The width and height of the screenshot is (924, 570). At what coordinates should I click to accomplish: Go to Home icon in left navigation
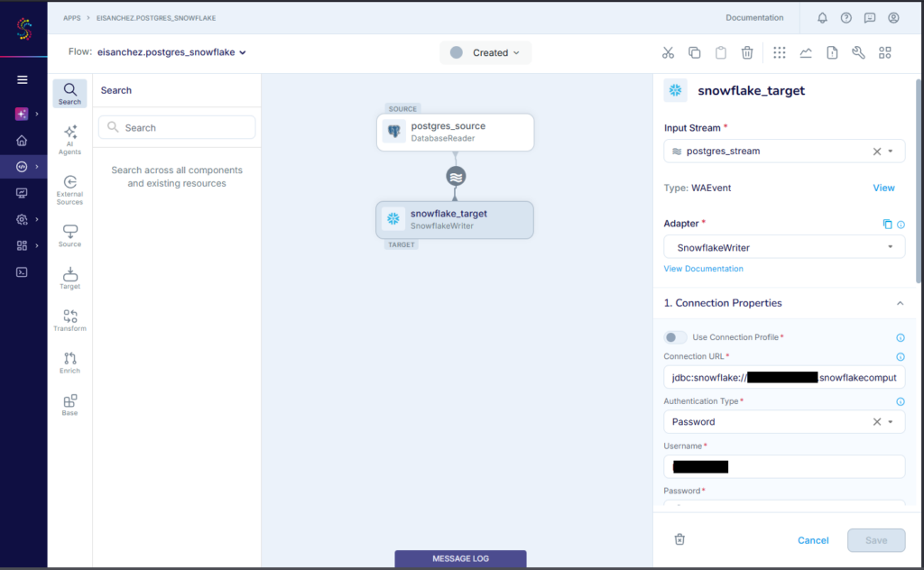(22, 140)
